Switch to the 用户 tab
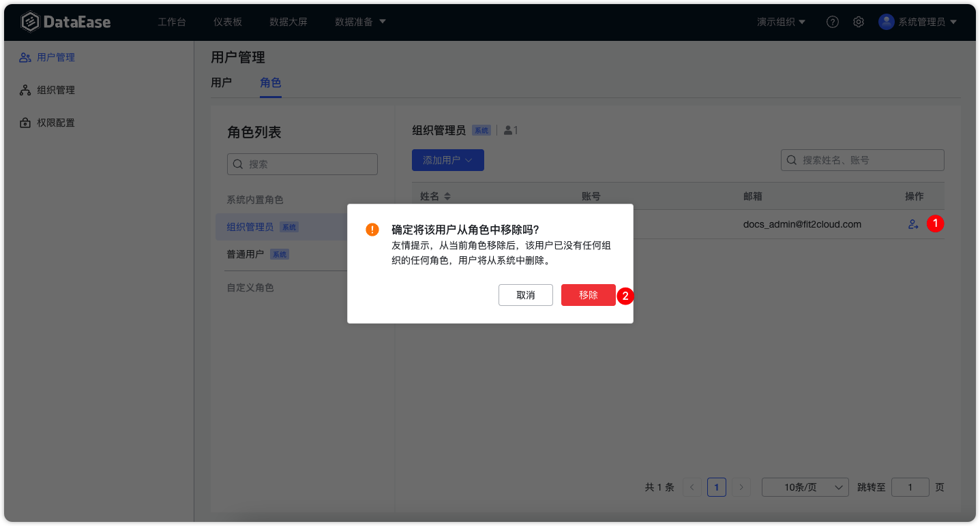Viewport: 980px width, 526px height. 222,82
